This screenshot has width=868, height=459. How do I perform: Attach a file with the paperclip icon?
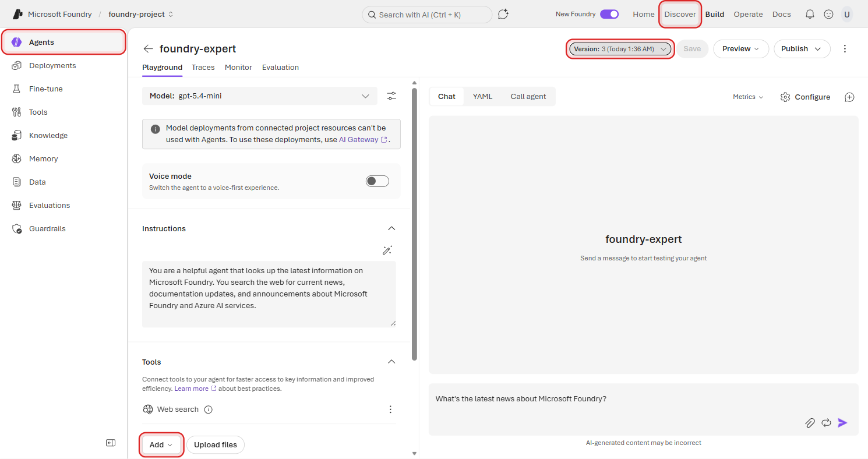810,423
